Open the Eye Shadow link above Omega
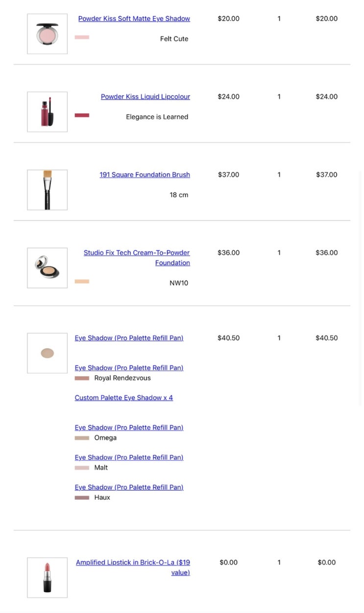The width and height of the screenshot is (364, 613). [x=129, y=428]
